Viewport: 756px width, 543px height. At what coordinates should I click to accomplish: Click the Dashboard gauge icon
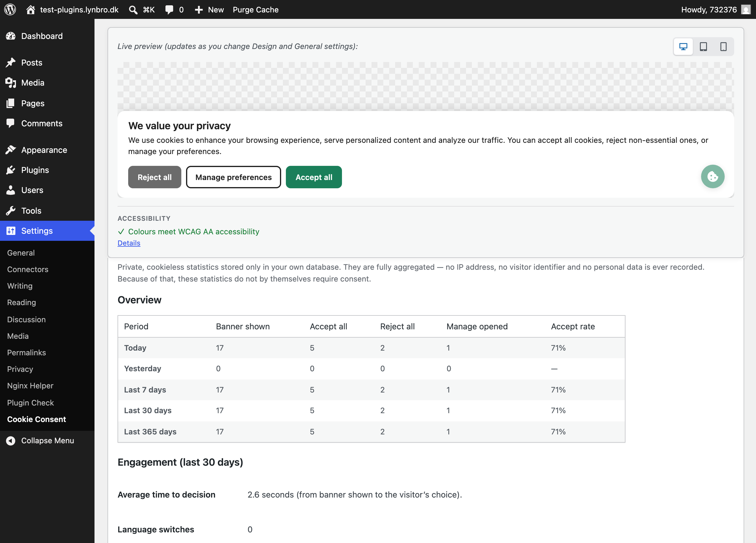tap(11, 36)
